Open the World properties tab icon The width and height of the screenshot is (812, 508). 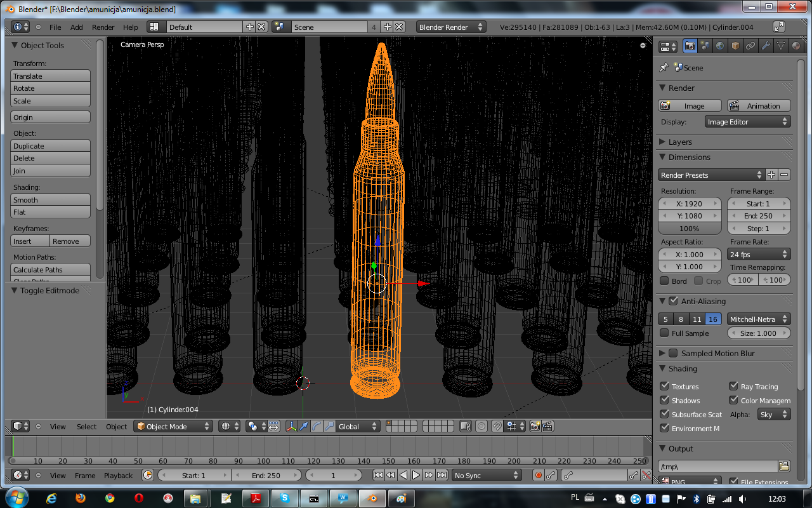coord(720,46)
